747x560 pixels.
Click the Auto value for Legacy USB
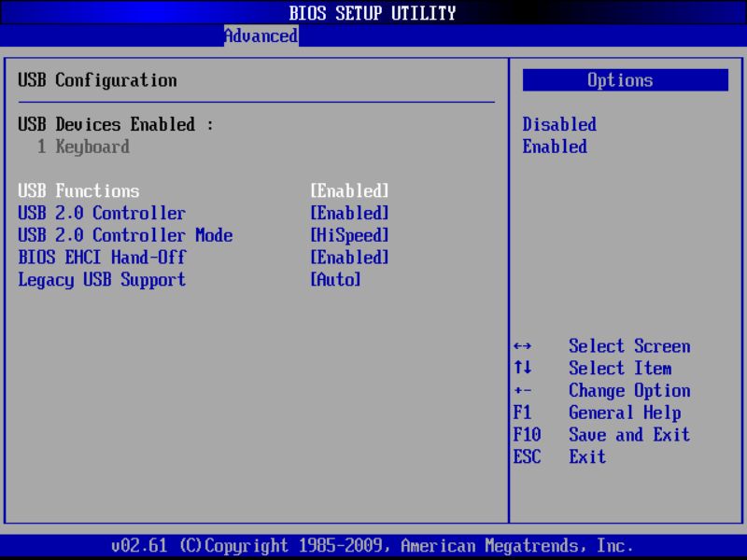point(331,280)
